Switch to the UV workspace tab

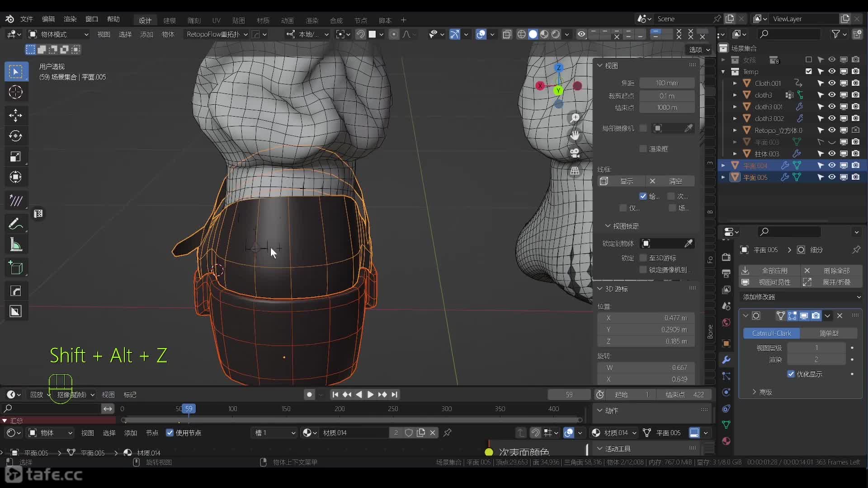coord(216,20)
